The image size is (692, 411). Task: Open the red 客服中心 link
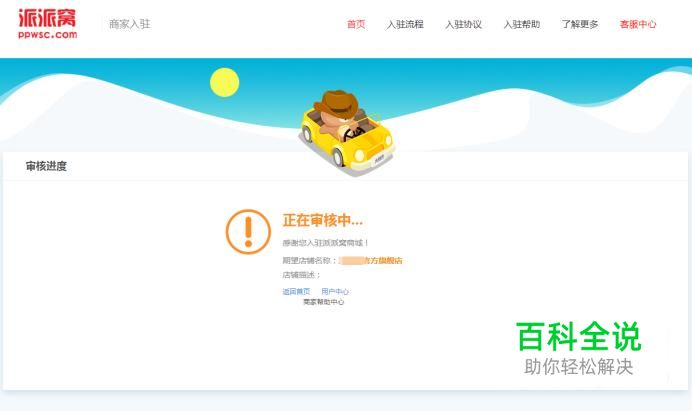pos(638,24)
